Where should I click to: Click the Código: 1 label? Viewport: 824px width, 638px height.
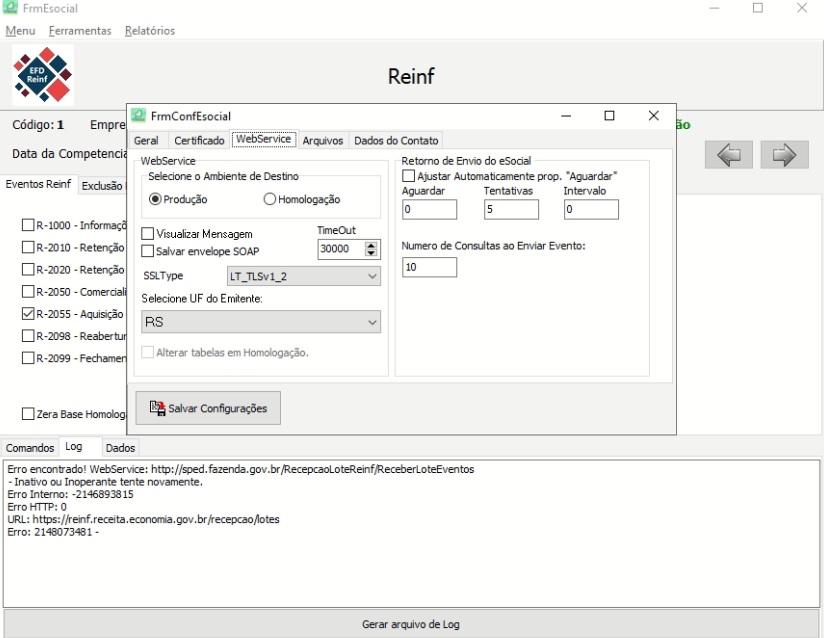click(x=38, y=125)
